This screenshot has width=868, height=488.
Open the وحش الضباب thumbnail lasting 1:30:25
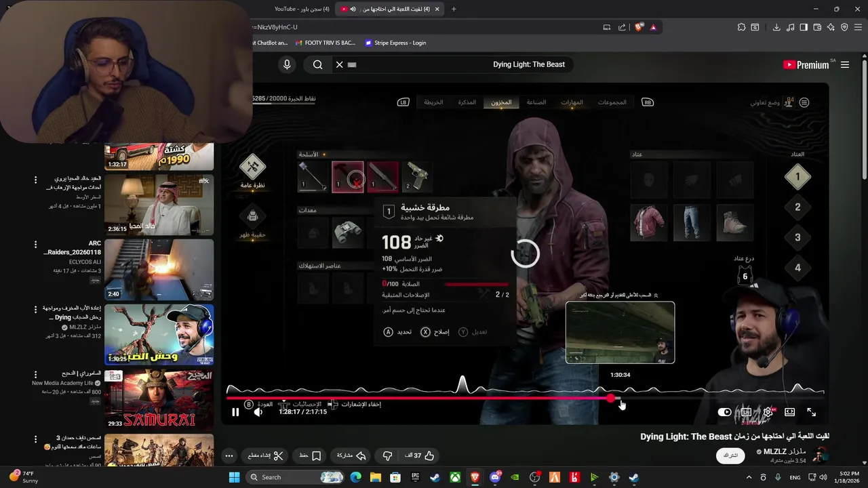(x=159, y=334)
